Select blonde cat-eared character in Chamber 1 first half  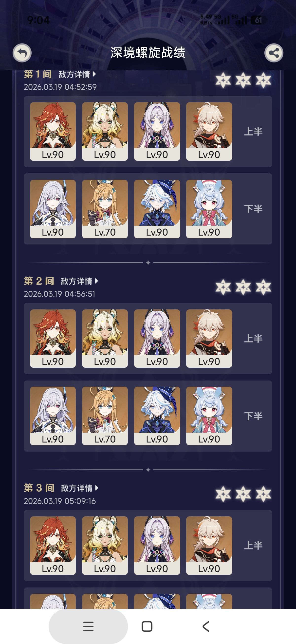point(105,131)
